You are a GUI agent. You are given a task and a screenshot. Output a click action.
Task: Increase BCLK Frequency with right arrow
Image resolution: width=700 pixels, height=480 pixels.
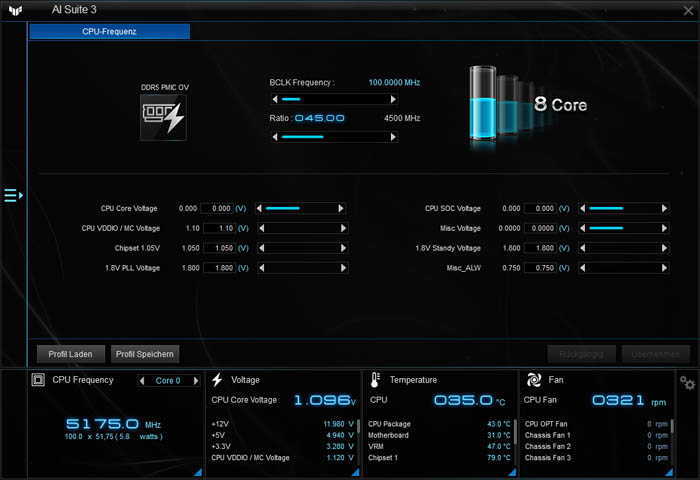(393, 99)
